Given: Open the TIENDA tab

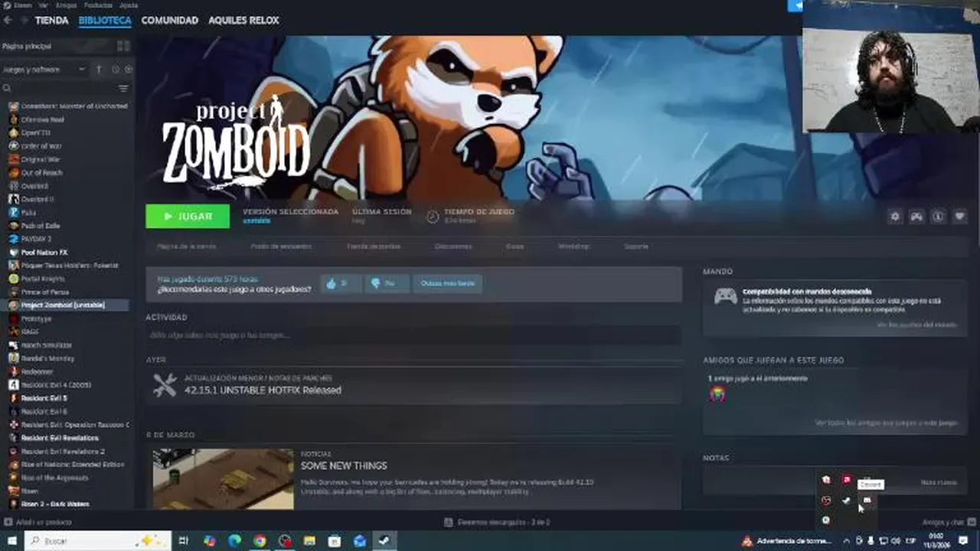Looking at the screenshot, I should coord(52,21).
